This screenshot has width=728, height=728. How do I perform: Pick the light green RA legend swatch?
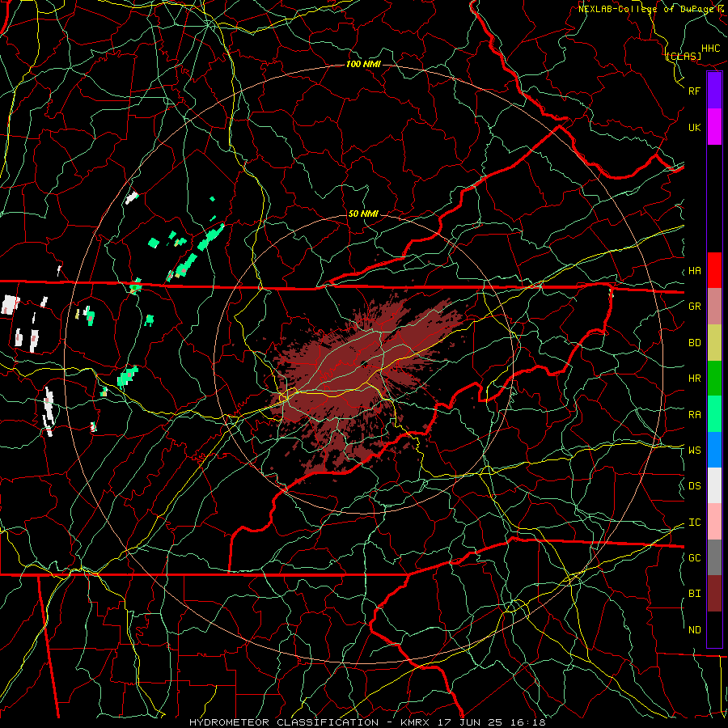[x=714, y=414]
